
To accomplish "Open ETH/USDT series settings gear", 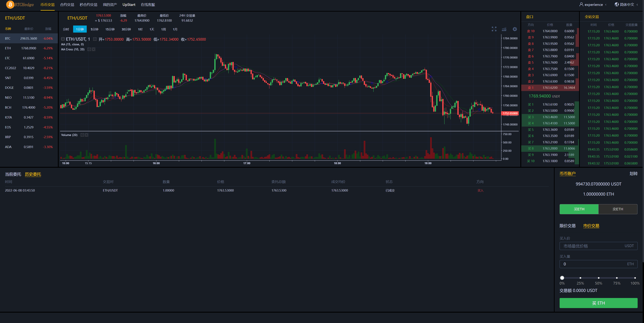I will [95, 39].
